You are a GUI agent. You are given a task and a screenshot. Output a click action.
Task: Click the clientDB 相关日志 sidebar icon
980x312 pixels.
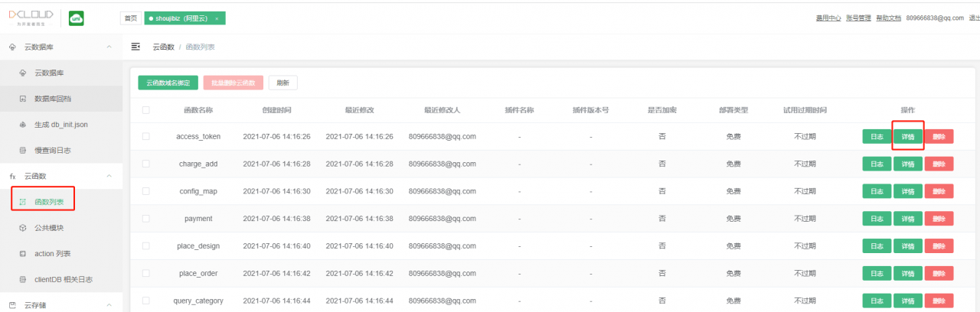[x=22, y=280]
